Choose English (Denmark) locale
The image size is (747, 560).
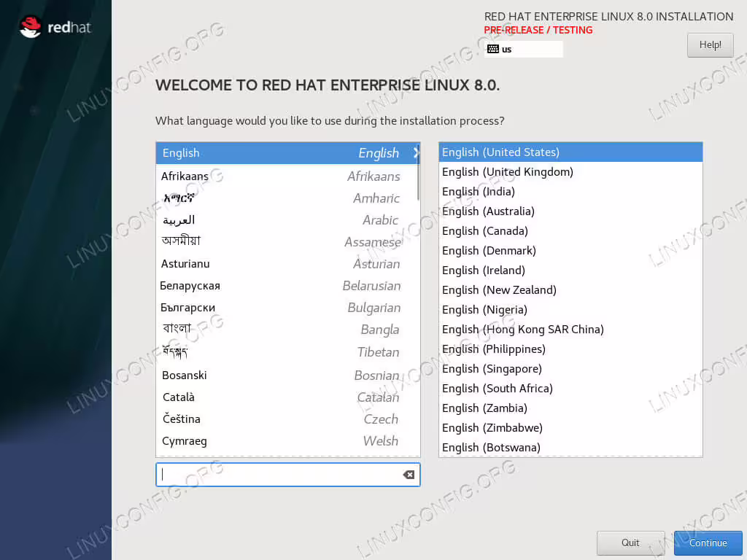click(x=570, y=251)
